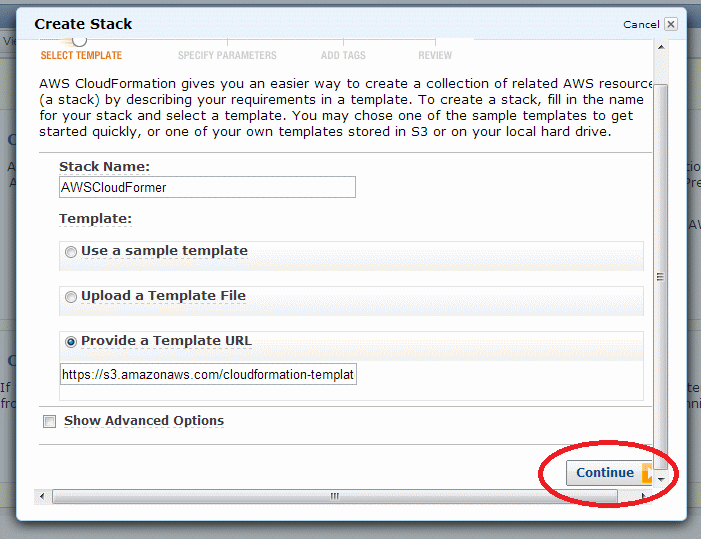Click the Continue button
Viewport: 701px width, 539px height.
pos(609,473)
